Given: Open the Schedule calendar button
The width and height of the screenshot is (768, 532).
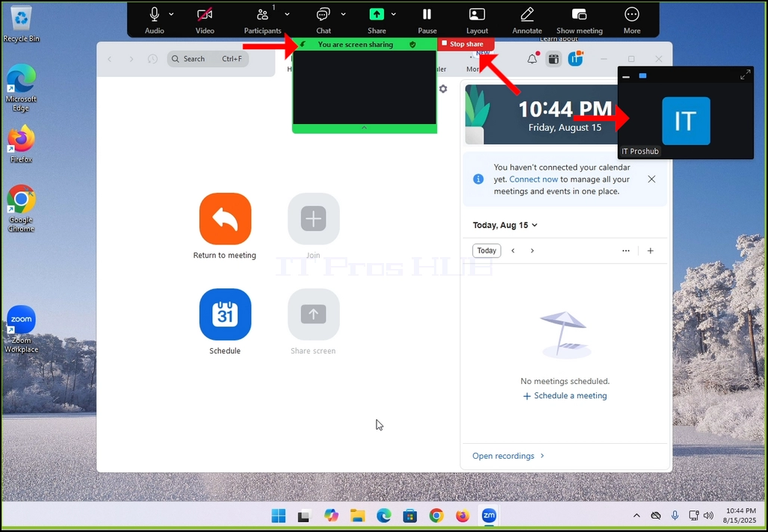Looking at the screenshot, I should pyautogui.click(x=225, y=314).
